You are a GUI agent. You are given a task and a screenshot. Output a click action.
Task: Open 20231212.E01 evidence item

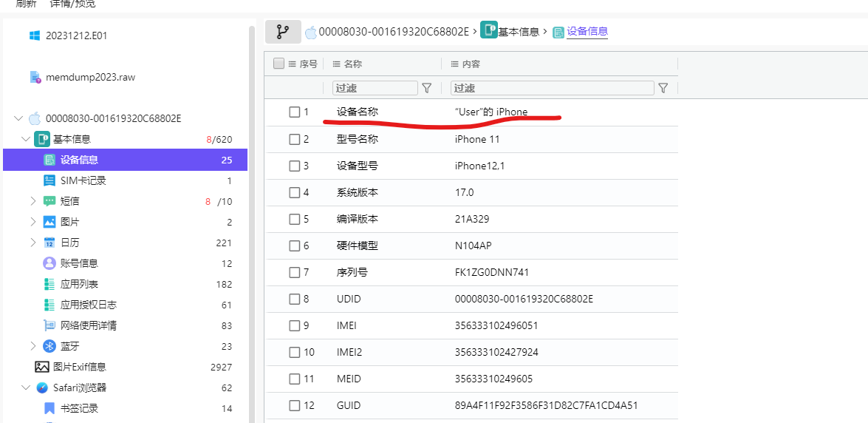[x=76, y=35]
